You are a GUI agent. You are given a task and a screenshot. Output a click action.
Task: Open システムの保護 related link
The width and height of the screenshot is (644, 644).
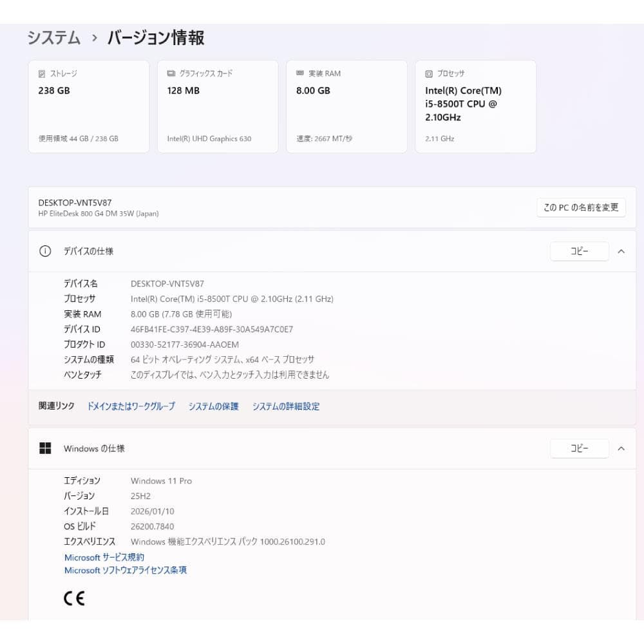[x=213, y=406]
